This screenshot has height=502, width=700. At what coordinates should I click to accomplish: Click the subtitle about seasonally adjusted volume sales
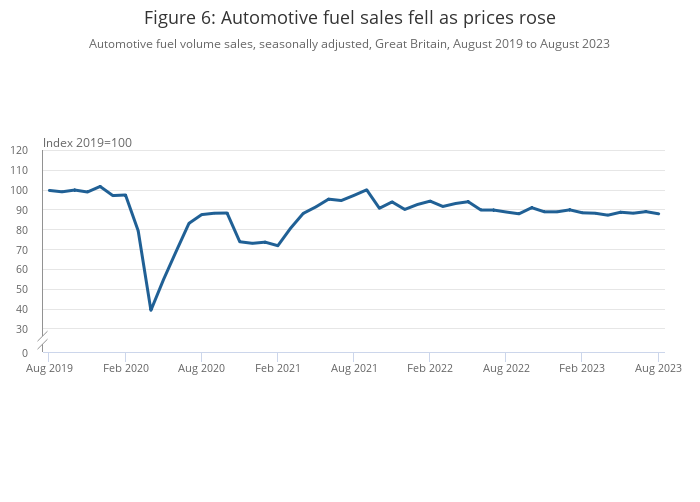click(x=349, y=44)
